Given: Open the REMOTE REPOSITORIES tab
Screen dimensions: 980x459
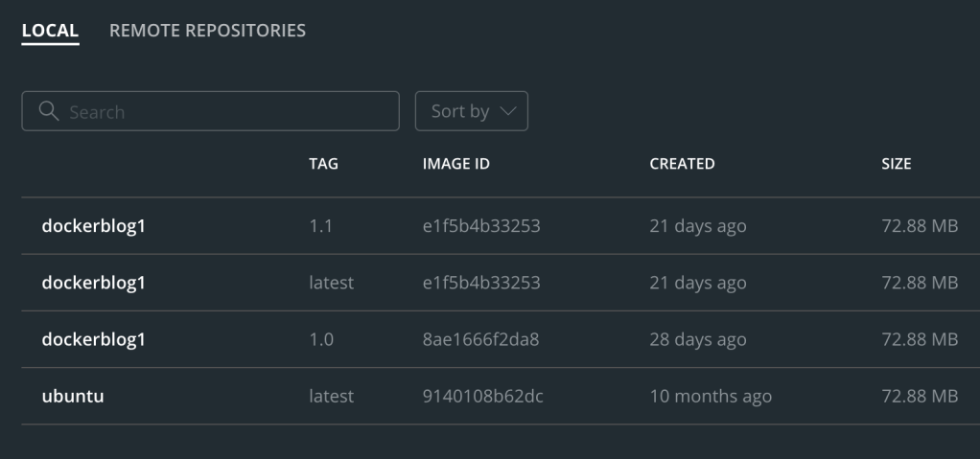Looking at the screenshot, I should point(207,31).
